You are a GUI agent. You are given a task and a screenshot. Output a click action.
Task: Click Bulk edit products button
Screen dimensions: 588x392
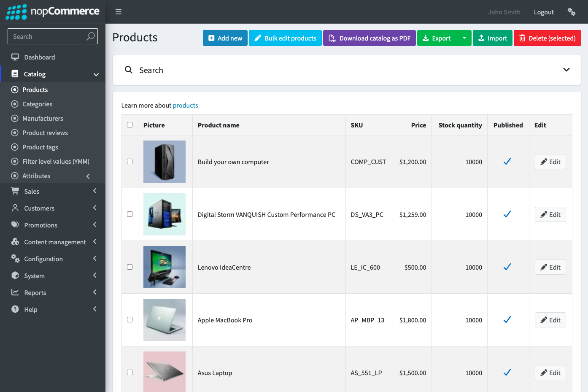[x=285, y=38]
